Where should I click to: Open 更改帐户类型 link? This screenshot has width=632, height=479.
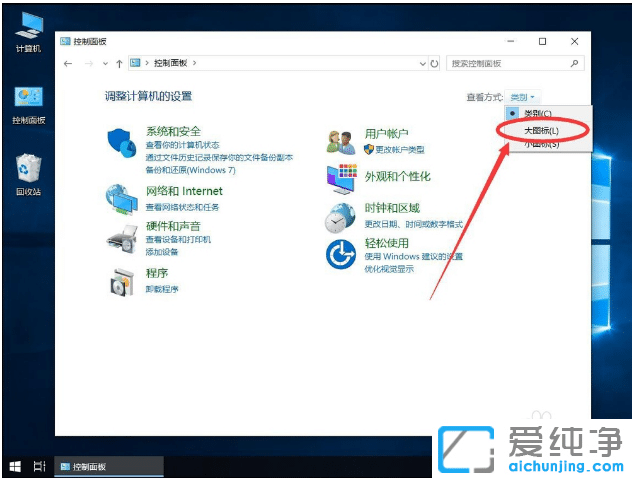click(x=400, y=150)
